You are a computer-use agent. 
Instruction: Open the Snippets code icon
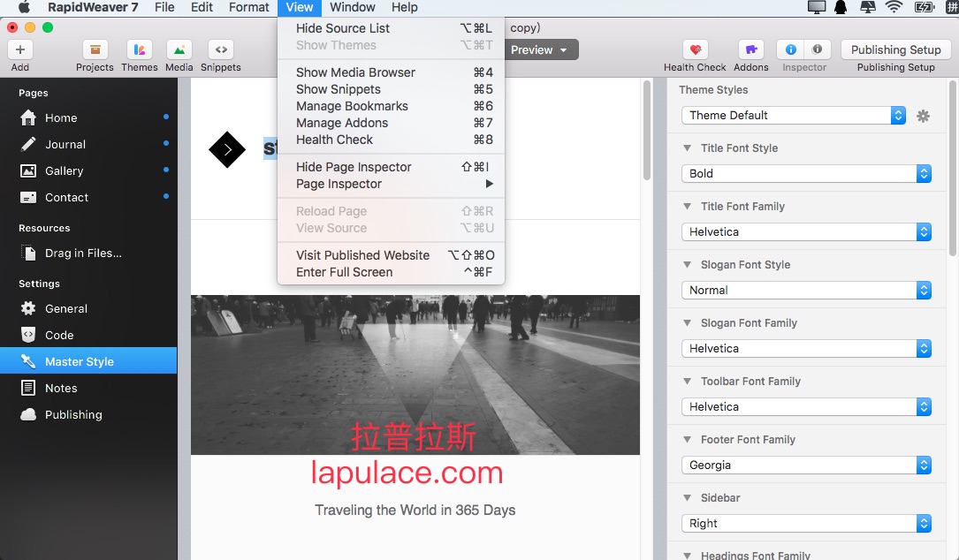(x=221, y=49)
